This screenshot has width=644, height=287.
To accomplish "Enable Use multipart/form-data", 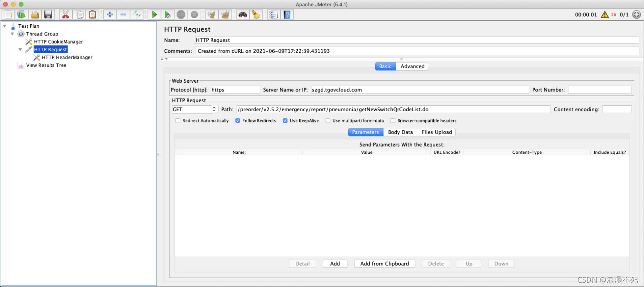I will click(328, 121).
